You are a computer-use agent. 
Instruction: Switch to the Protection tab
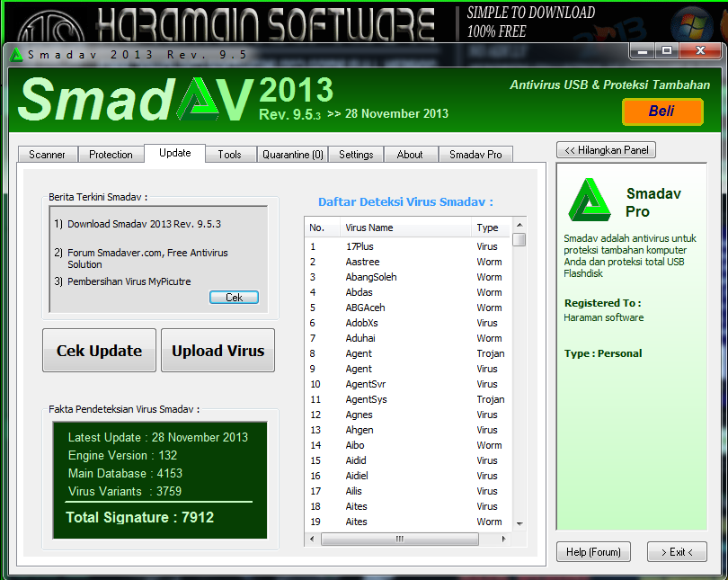point(111,155)
